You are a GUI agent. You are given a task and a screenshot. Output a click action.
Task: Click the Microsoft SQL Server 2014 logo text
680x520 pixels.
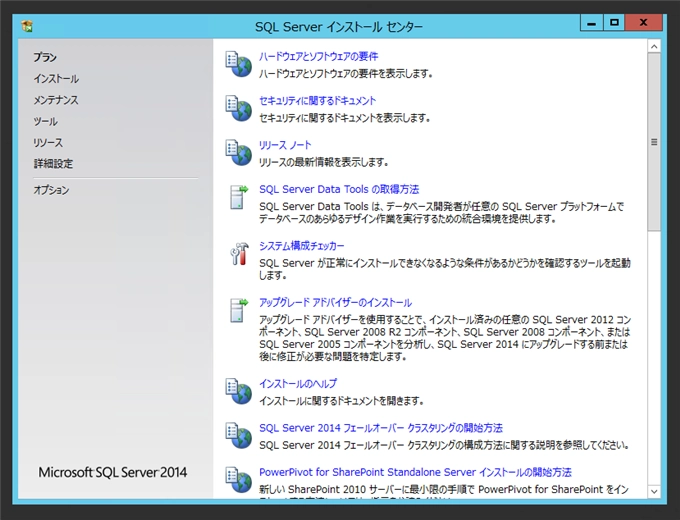pyautogui.click(x=113, y=472)
